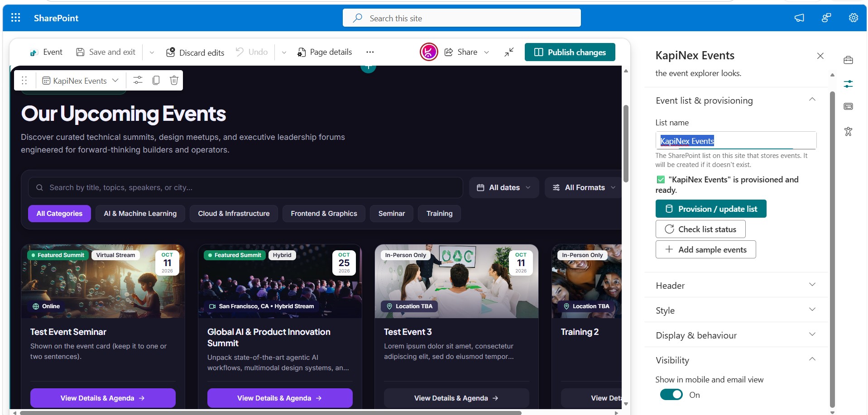The width and height of the screenshot is (868, 415).
Task: Click the event search by title field
Action: pos(245,187)
